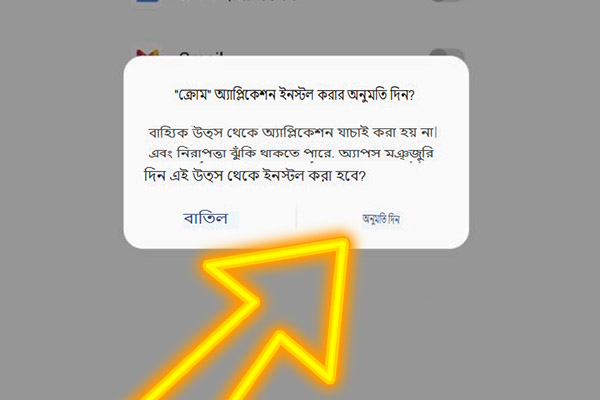Image resolution: width=600 pixels, height=400 pixels.
Task: Select the blue app icon at top edge
Action: click(147, 1)
